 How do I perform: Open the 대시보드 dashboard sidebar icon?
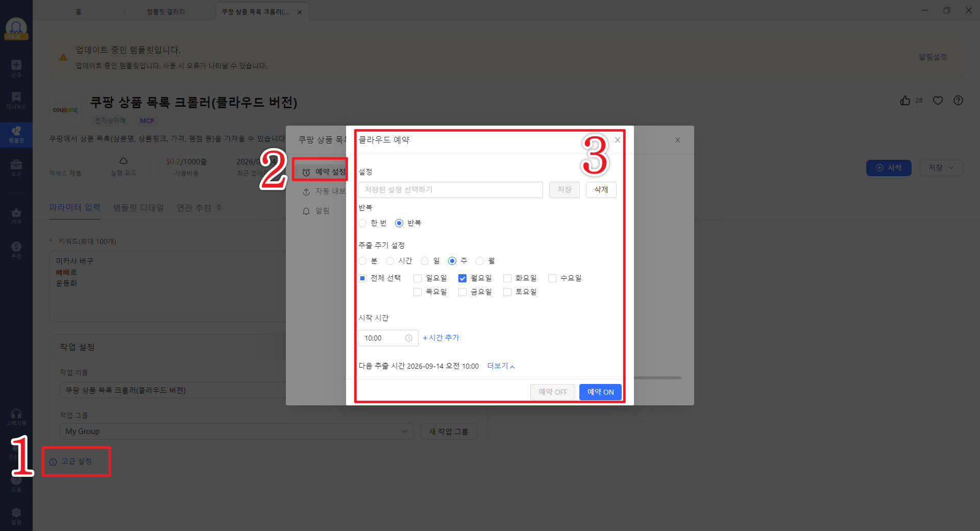tap(16, 100)
